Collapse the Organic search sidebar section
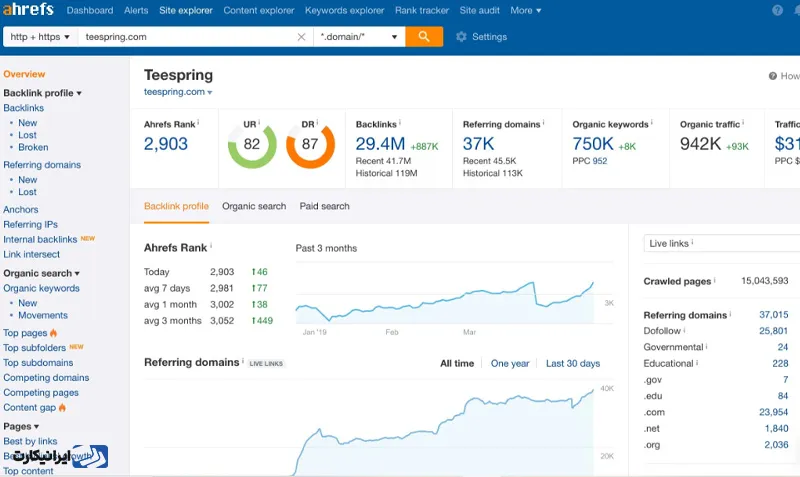Screen dimensions: 800x477 [x=41, y=273]
